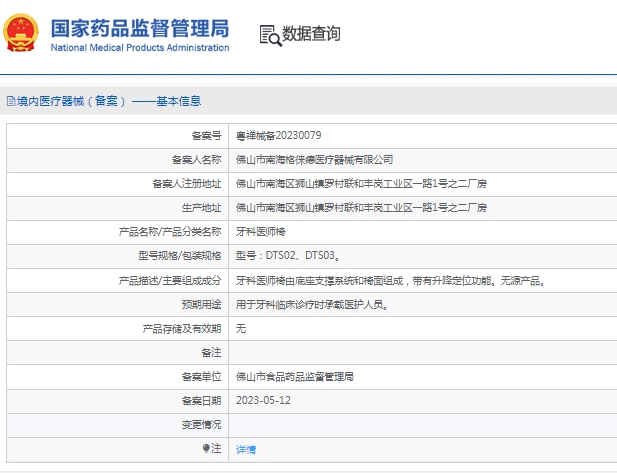Click the 生产地址 label
Screen dimensions: 617x473
click(201, 208)
